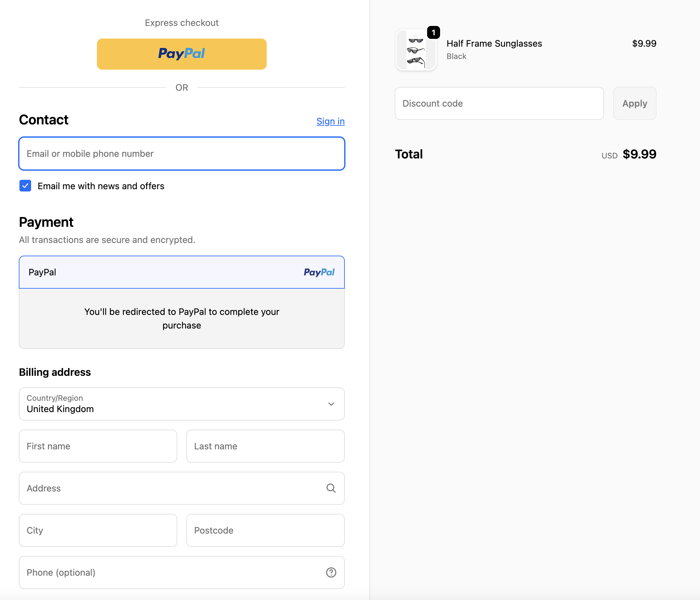The image size is (700, 600).
Task: Select the Last name input box
Action: coord(265,446)
